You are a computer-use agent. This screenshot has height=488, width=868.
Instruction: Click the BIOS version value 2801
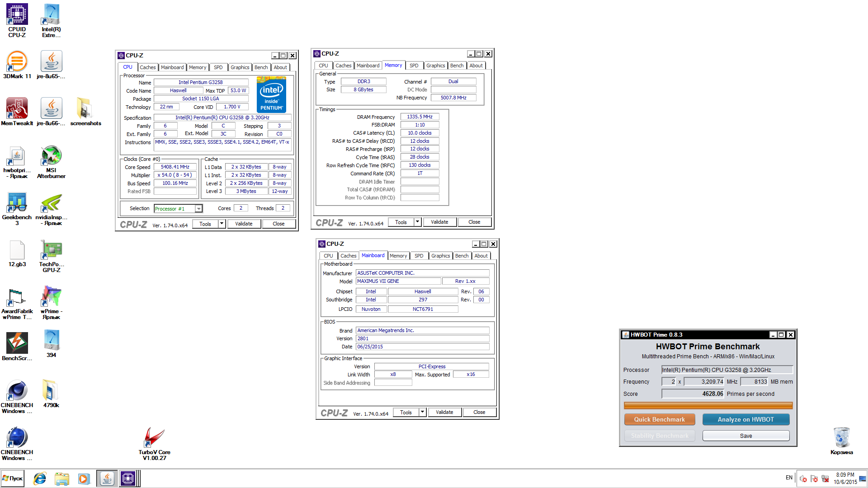(422, 338)
